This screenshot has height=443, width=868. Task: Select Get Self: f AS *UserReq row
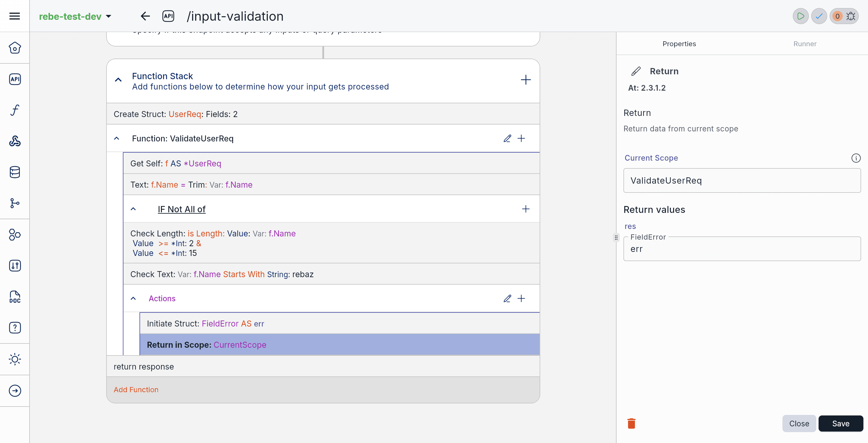(x=331, y=163)
